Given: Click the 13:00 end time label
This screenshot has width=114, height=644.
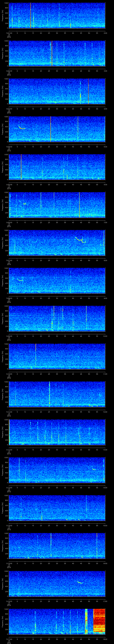Looking at the screenshot, I should [105, 450].
